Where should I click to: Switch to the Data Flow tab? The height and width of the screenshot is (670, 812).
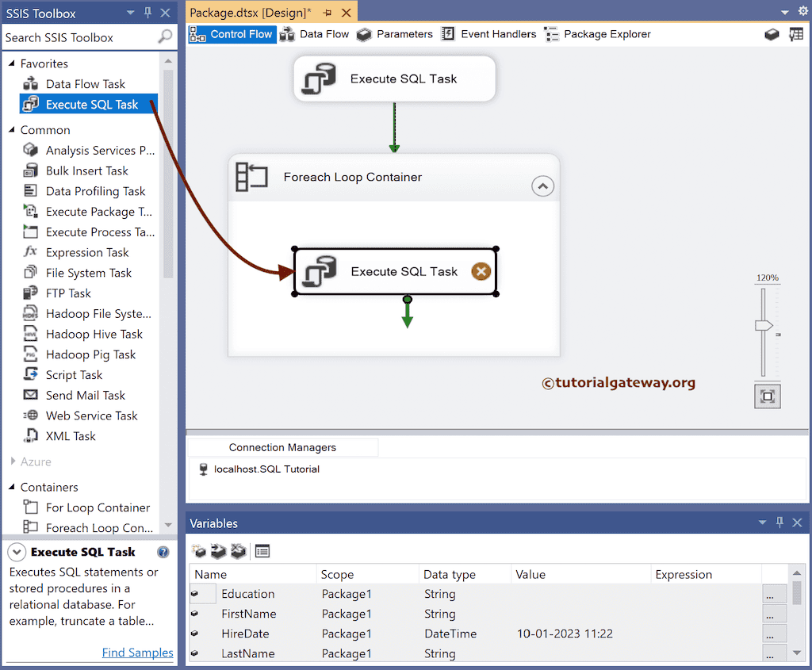point(324,34)
